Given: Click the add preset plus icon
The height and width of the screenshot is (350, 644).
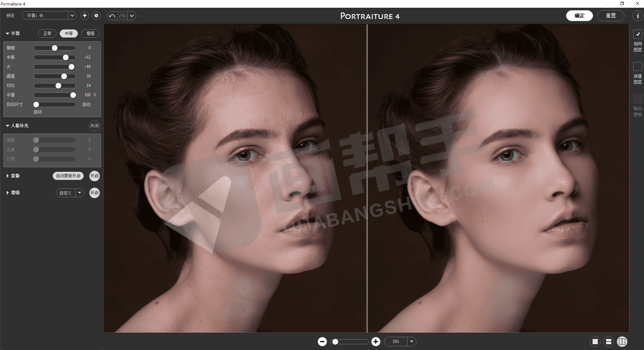Looking at the screenshot, I should tap(85, 15).
